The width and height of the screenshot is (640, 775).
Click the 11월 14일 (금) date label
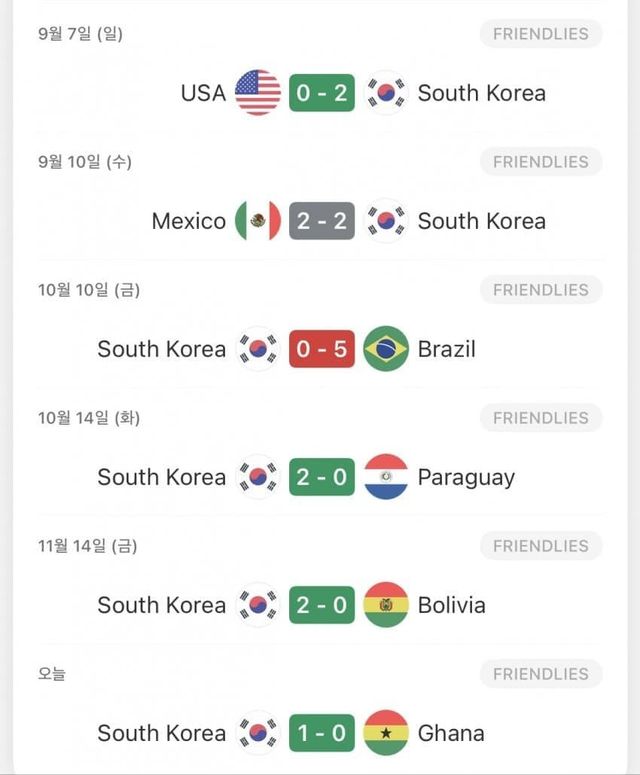pos(88,546)
